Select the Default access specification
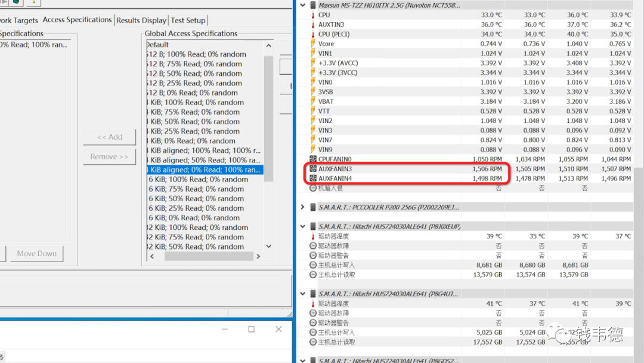Image resolution: width=644 pixels, height=363 pixels. pyautogui.click(x=205, y=44)
